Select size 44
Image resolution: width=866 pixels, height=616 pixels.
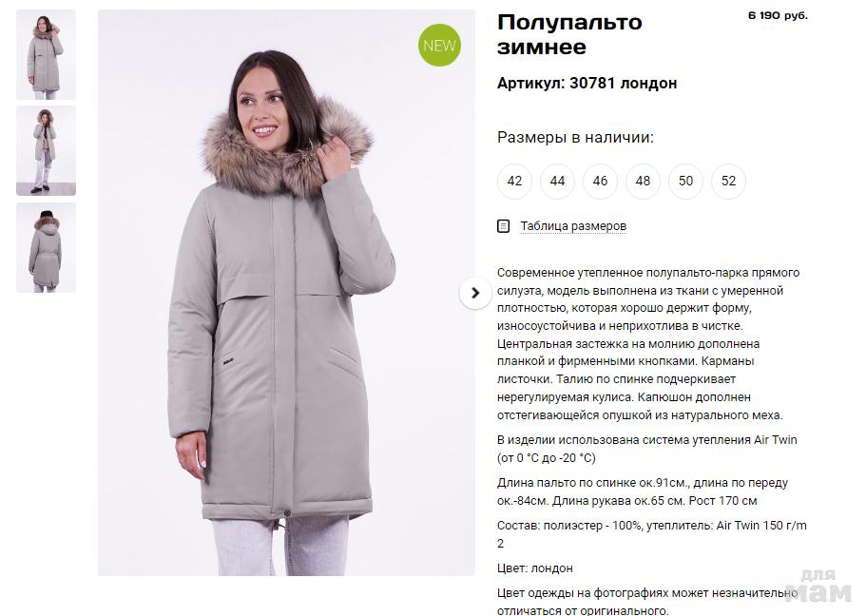click(x=557, y=181)
